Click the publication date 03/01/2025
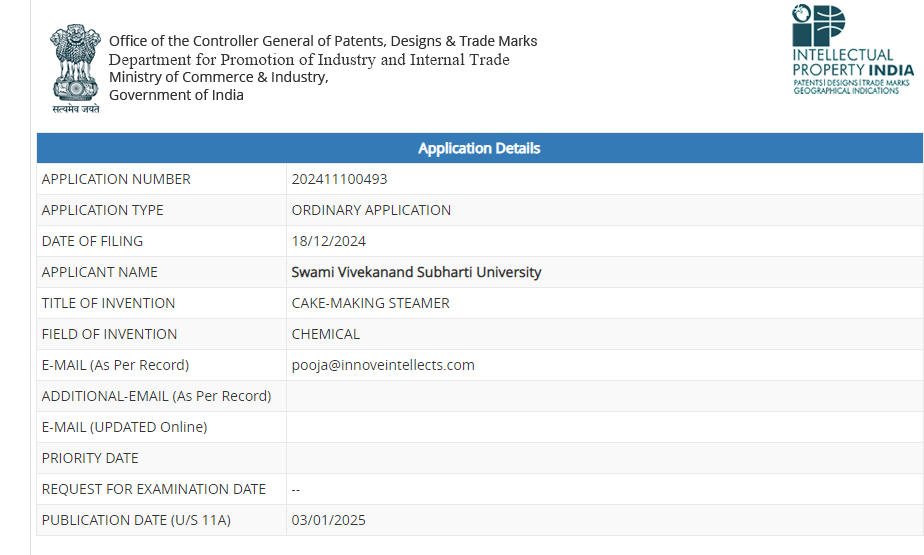The width and height of the screenshot is (924, 555). tap(329, 520)
